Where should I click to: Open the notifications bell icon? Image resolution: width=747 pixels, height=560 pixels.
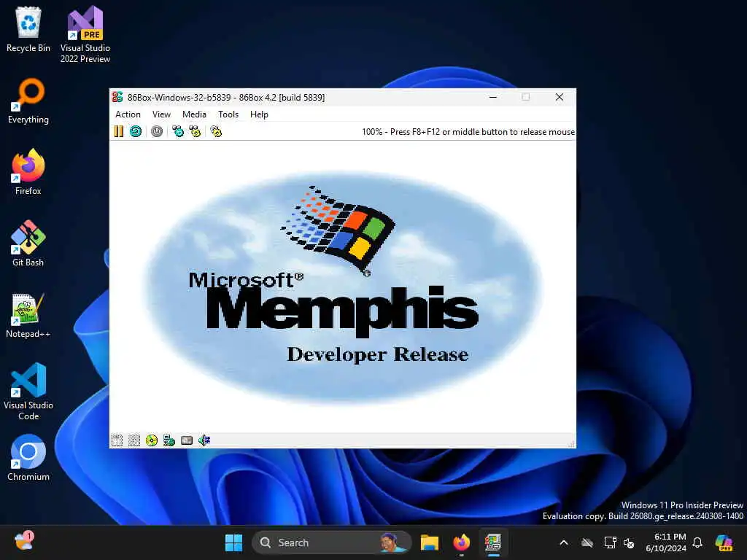tap(697, 542)
